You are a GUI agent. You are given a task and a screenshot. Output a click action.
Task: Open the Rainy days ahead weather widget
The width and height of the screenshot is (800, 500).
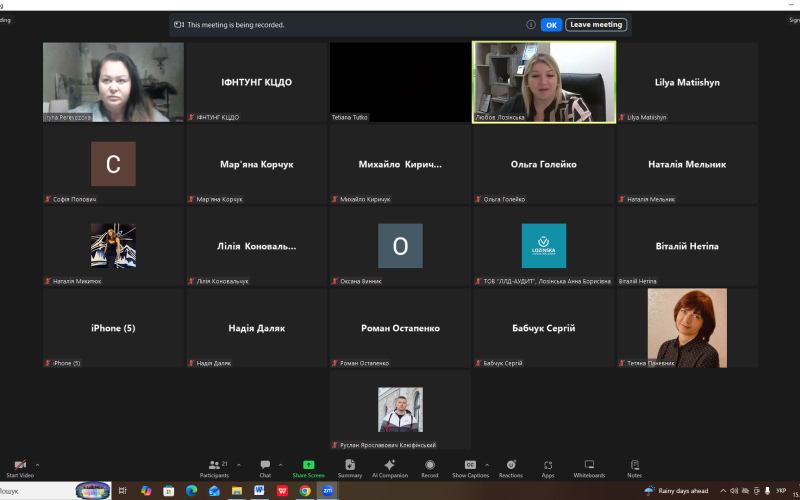point(677,491)
